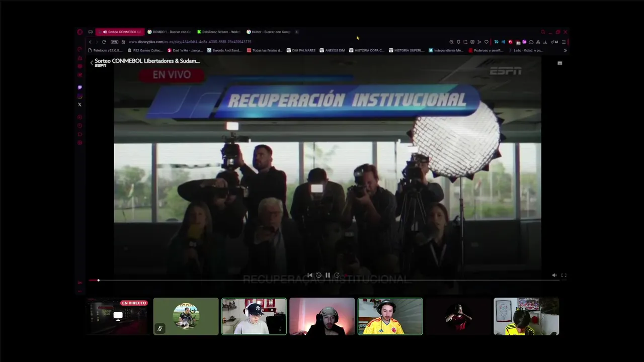Skip the video forward ten seconds
Screen dimensions: 644x362
coord(337,275)
